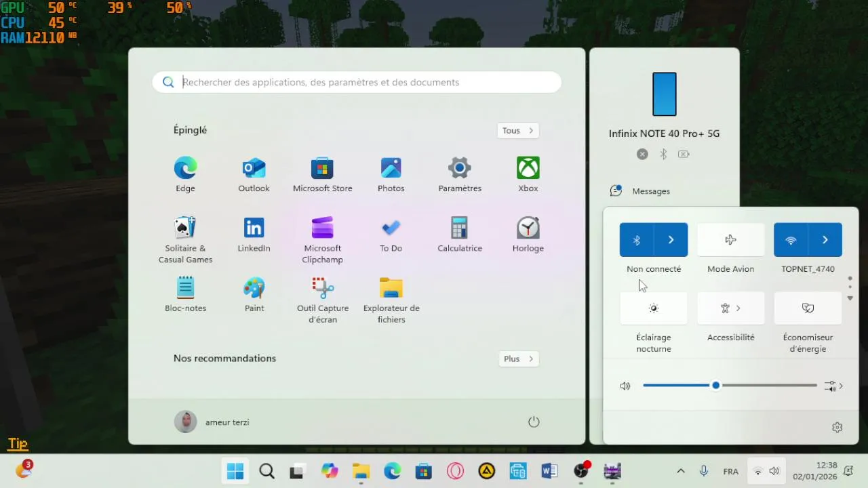The image size is (868, 488).
Task: Open Edge from the pinned apps
Action: 185,175
